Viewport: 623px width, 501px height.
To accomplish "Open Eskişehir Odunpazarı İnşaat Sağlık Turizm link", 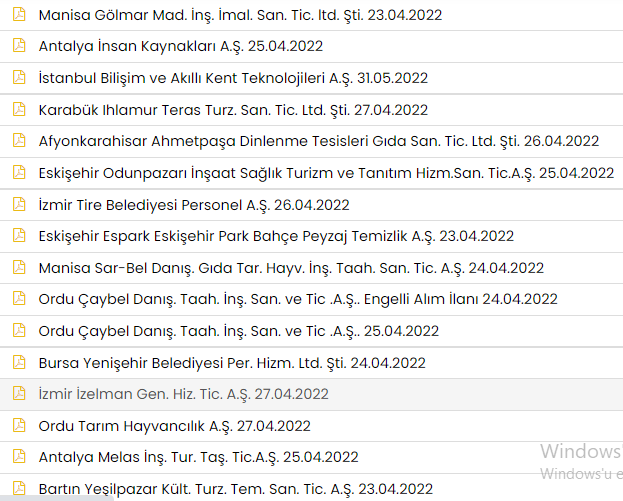I will tap(326, 173).
